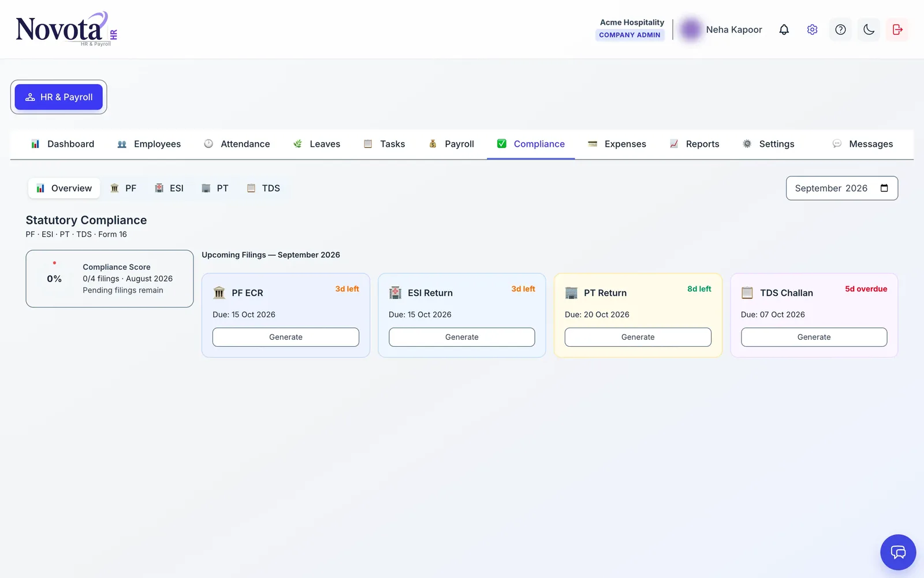The height and width of the screenshot is (578, 924).
Task: Switch to the PF sub-tab
Action: click(x=123, y=188)
